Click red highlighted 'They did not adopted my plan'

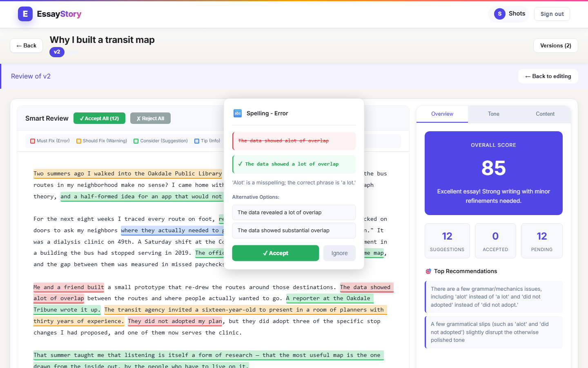pyautogui.click(x=175, y=321)
